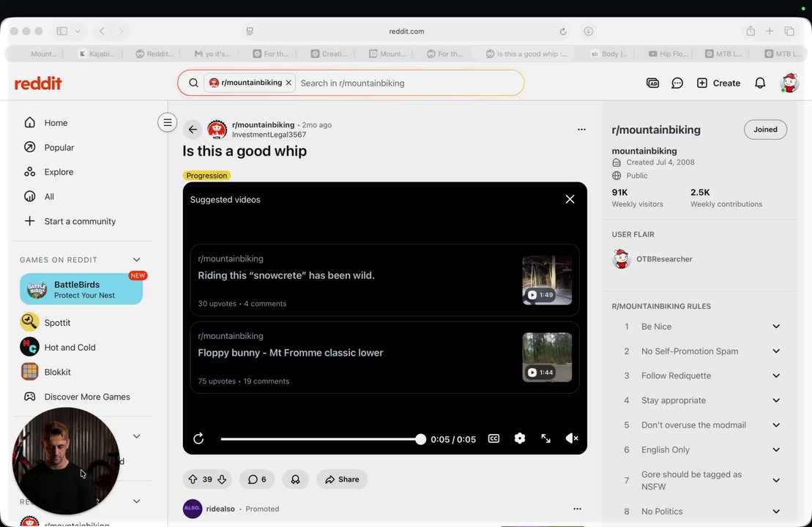Toggle closed captions on the video
The height and width of the screenshot is (527, 812).
pyautogui.click(x=493, y=438)
